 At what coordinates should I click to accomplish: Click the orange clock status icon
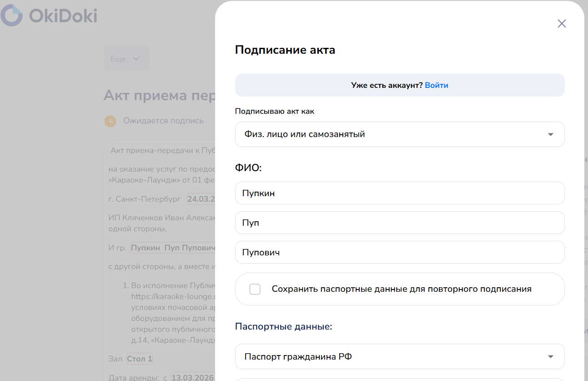(110, 121)
